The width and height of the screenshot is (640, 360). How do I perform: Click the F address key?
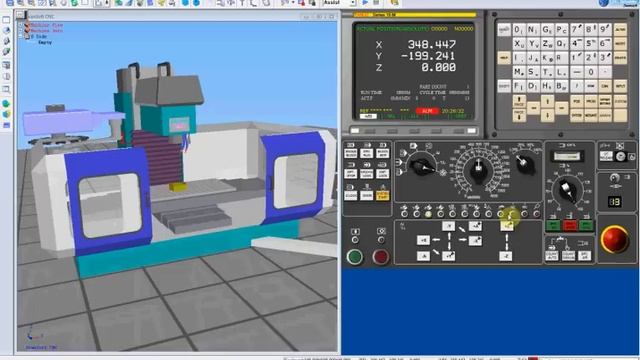click(x=519, y=86)
